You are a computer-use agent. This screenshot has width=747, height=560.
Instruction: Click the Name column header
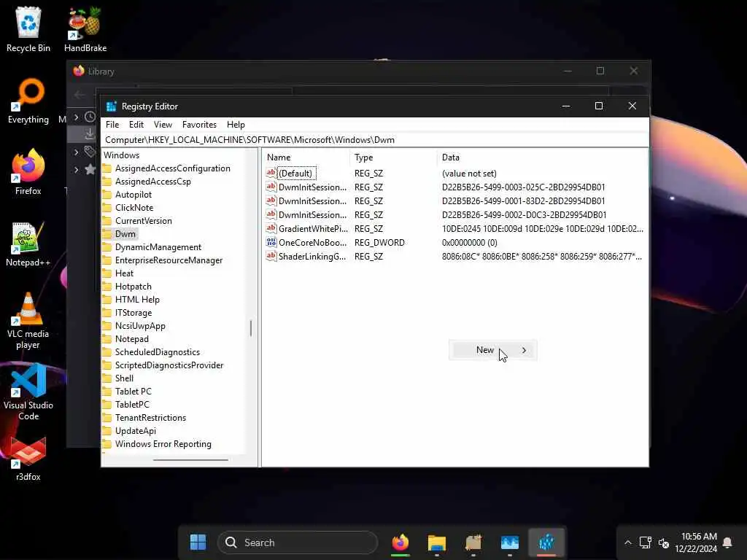[306, 157]
